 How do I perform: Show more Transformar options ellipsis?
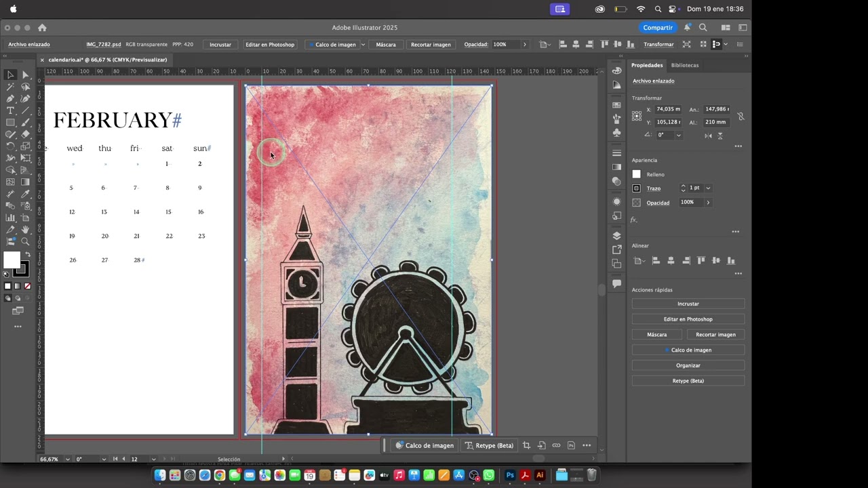click(x=738, y=146)
